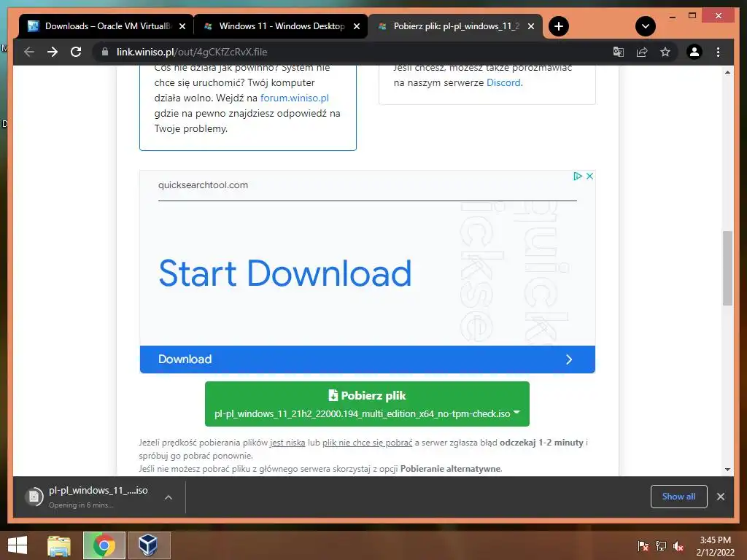Close the downloads bar
This screenshot has width=747, height=560.
click(721, 497)
